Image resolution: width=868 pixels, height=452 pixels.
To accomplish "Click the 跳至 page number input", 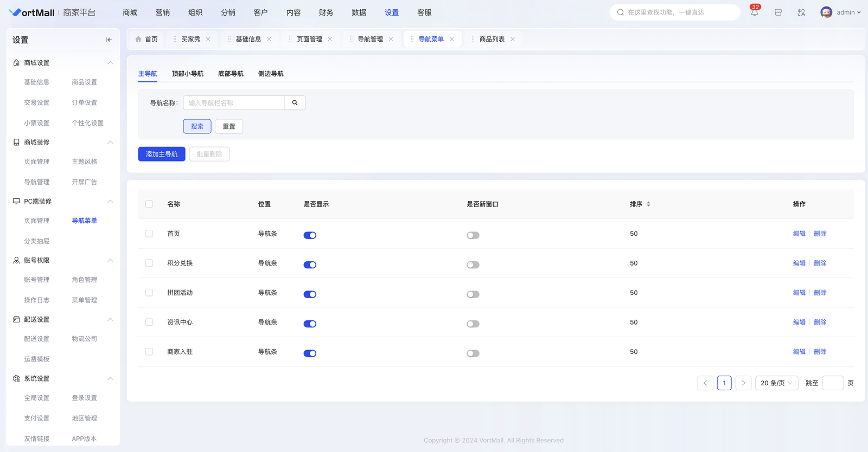I will point(832,383).
